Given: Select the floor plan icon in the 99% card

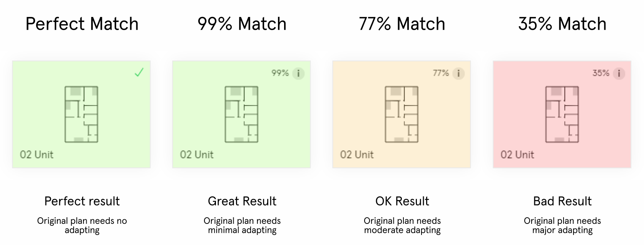Looking at the screenshot, I should (x=241, y=114).
